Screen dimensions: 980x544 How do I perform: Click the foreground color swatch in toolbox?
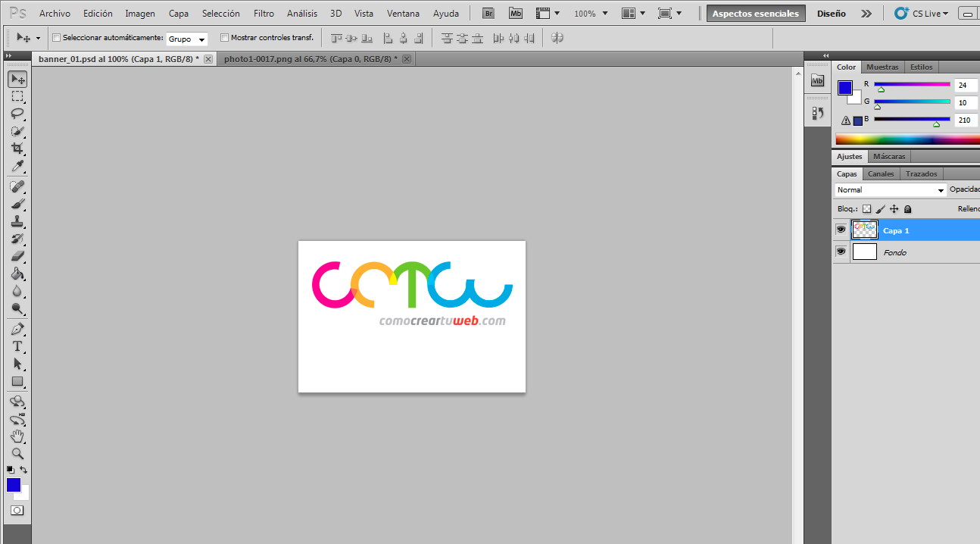(x=13, y=485)
